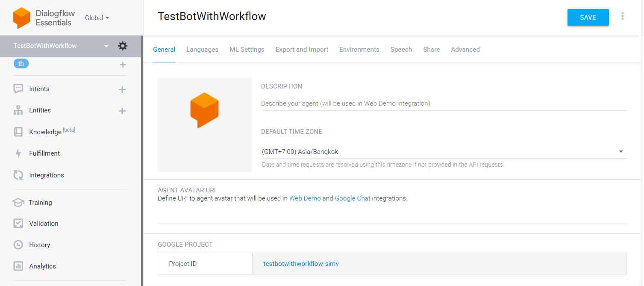The image size is (644, 286).
Task: Open the Global region dropdown
Action: (97, 18)
